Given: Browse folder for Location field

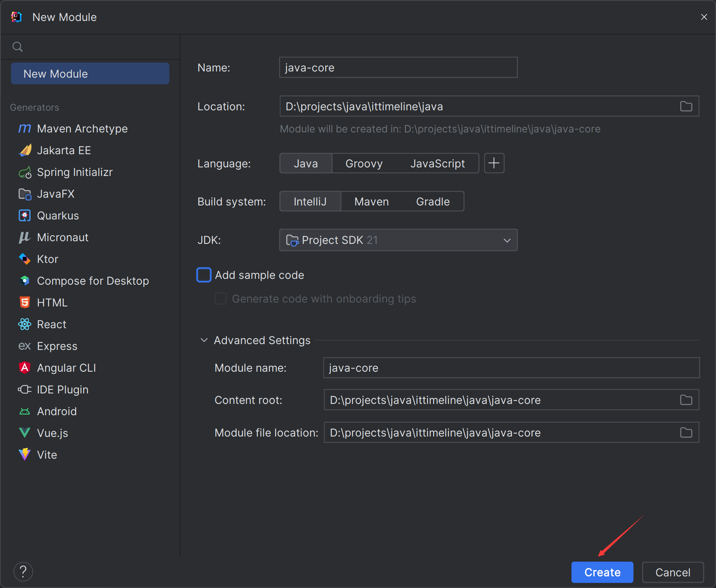Looking at the screenshot, I should pos(686,106).
